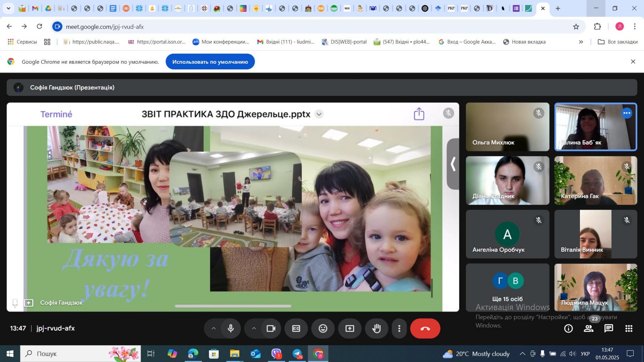Expand microphone audio settings arrow
This screenshot has height=362, width=644.
pos(214,328)
